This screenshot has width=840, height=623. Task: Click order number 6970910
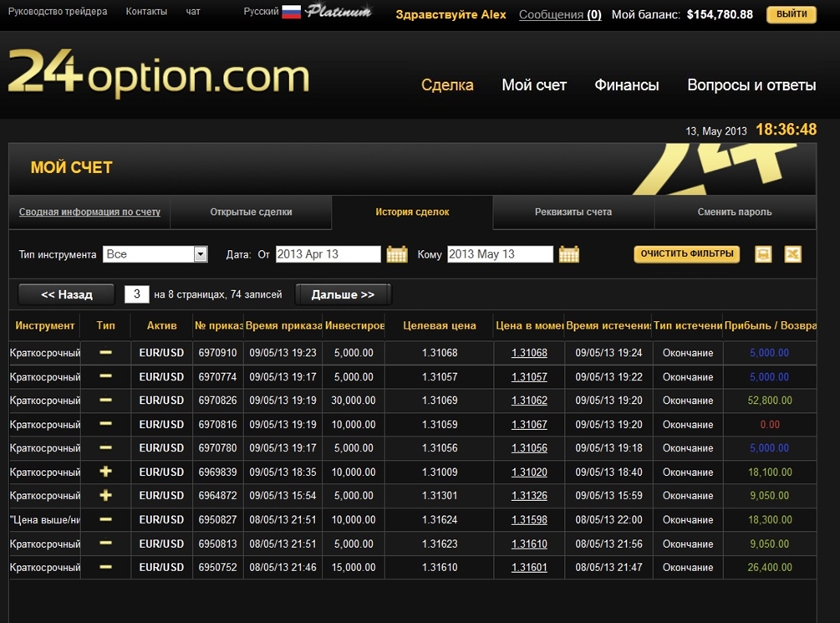click(217, 353)
